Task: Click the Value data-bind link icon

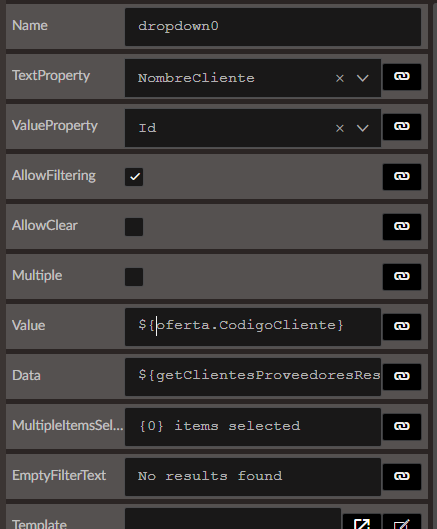Action: tap(402, 326)
